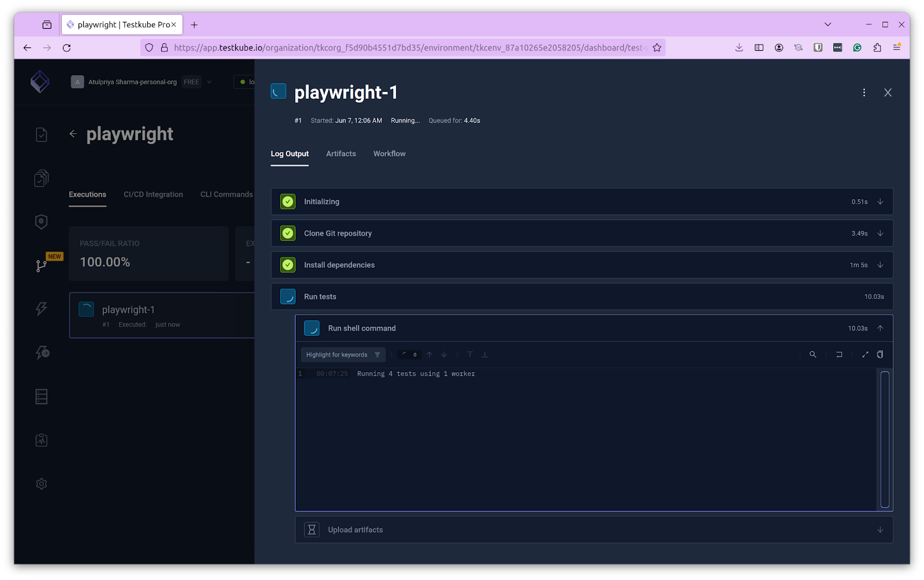Image resolution: width=924 pixels, height=580 pixels.
Task: Click the hourglass icon of Upload artifacts
Action: [312, 530]
